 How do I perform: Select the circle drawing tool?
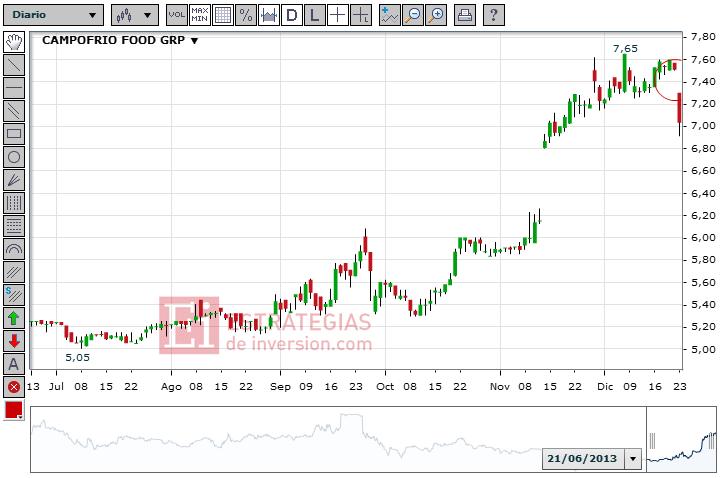coord(14,156)
